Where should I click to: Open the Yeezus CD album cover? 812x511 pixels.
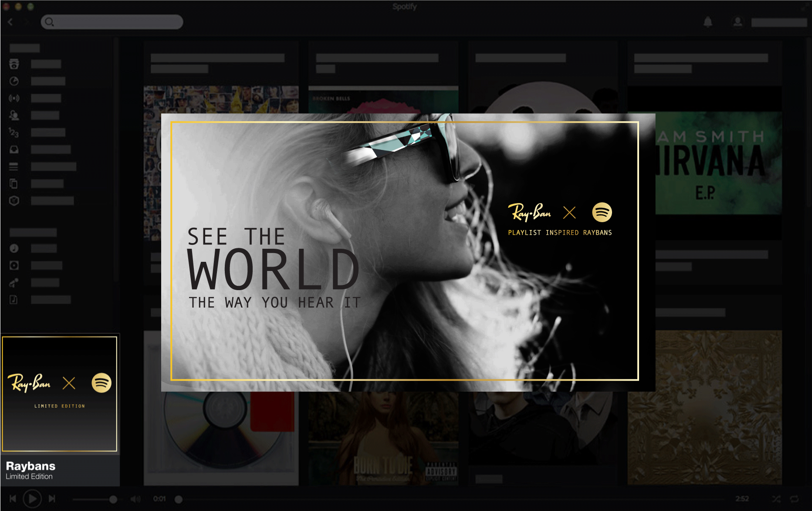[x=221, y=438]
